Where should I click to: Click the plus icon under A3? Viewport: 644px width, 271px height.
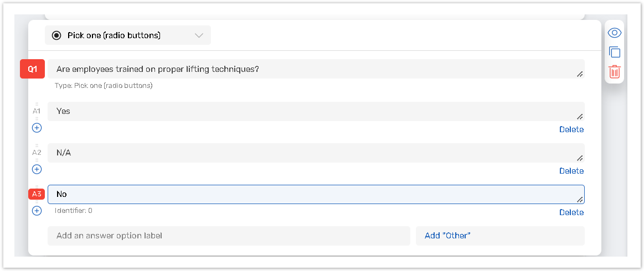coord(37,211)
